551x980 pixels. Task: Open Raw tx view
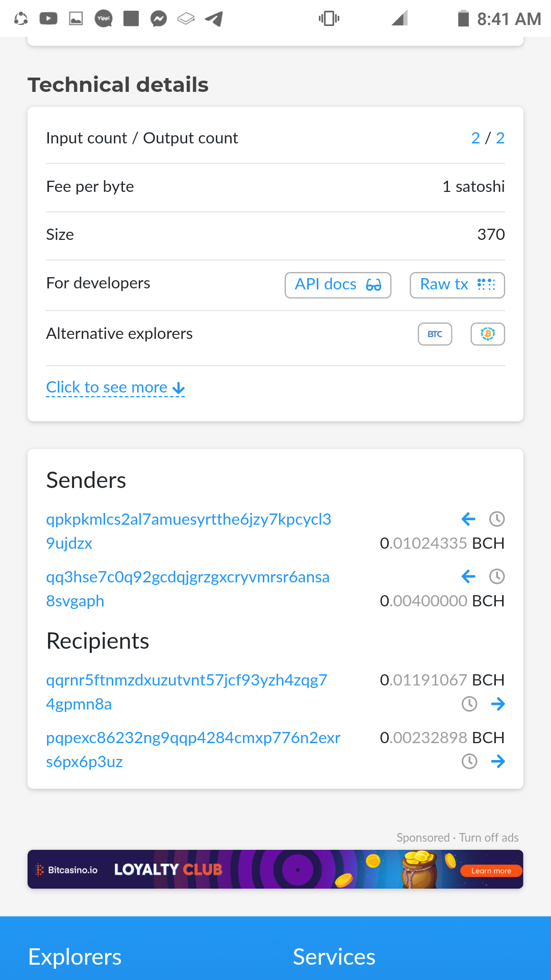coord(457,285)
